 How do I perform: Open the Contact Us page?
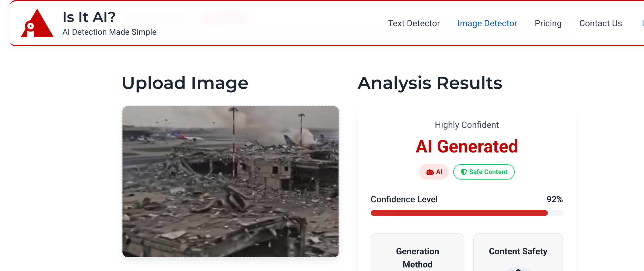click(x=601, y=24)
